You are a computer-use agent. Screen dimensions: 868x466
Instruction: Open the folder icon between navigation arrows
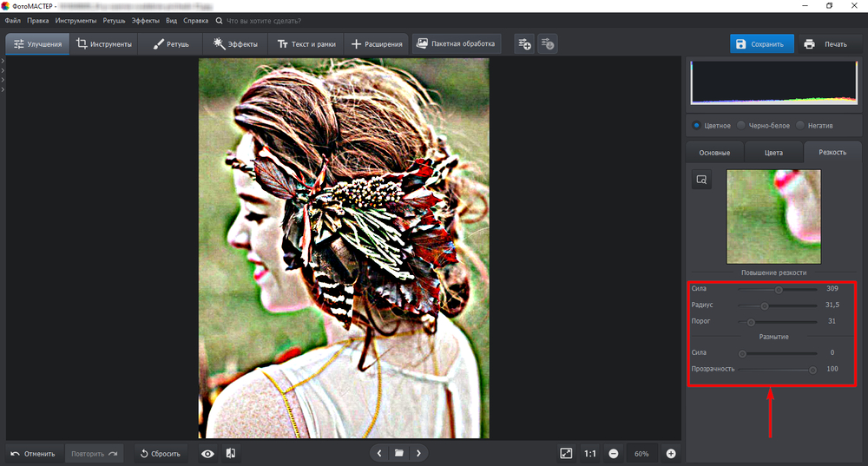[399, 453]
